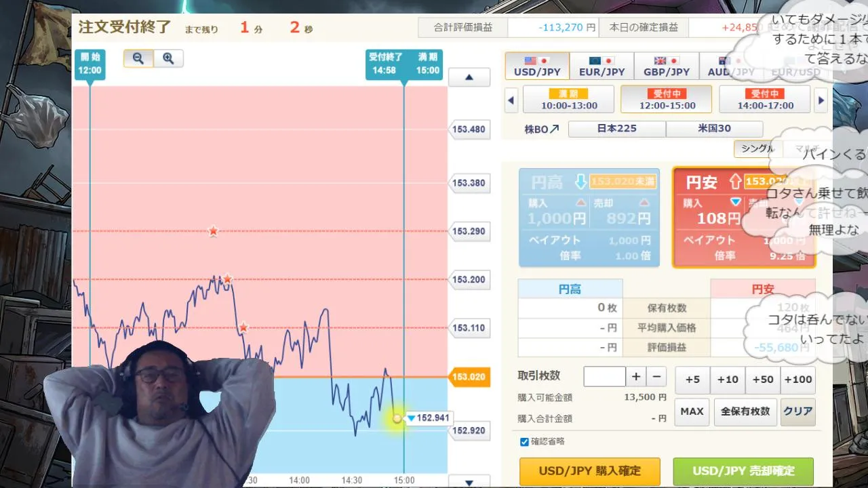Show later expiry time slots
The image size is (868, 488).
[821, 100]
